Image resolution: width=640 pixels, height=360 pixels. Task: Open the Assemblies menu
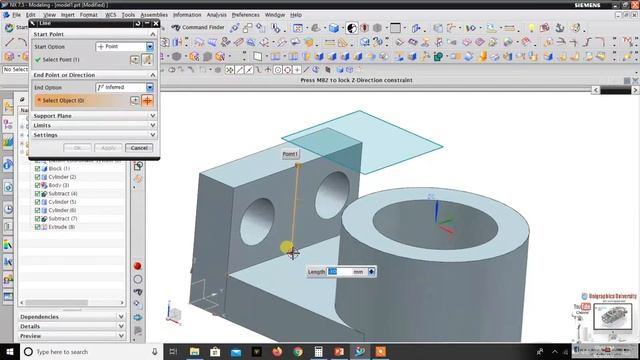154,15
